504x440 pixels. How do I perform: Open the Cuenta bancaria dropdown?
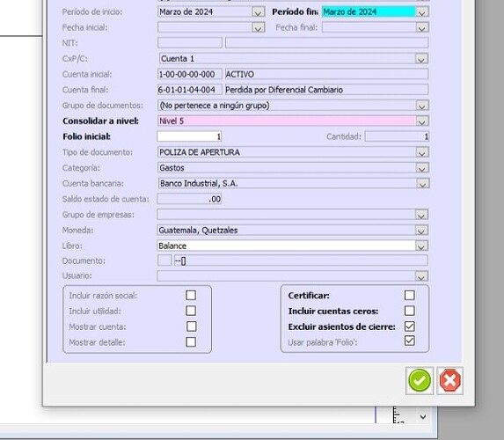coord(422,184)
